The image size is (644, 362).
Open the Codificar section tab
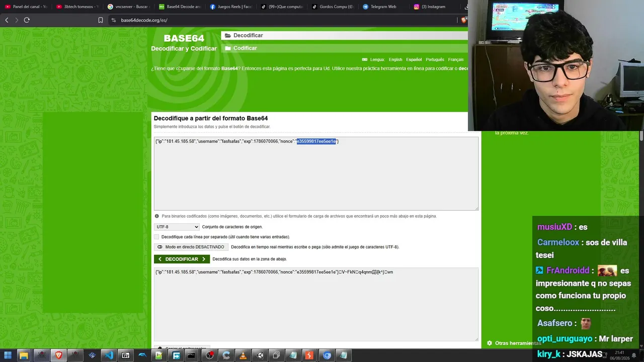344,48
